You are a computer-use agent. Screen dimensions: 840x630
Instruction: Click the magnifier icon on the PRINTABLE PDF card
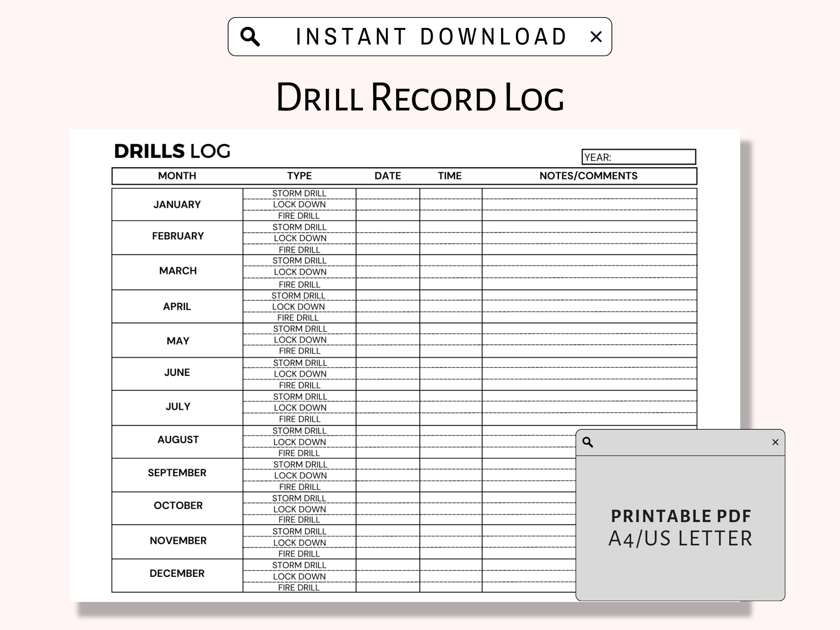589,442
